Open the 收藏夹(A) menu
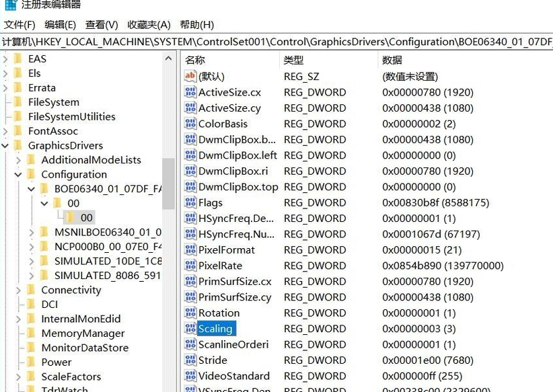553x392 pixels. [x=148, y=24]
